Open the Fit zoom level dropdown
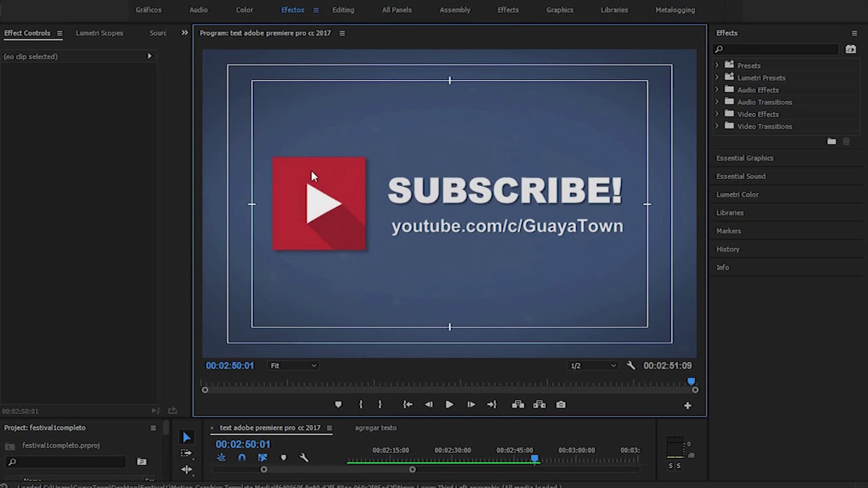 click(x=293, y=365)
